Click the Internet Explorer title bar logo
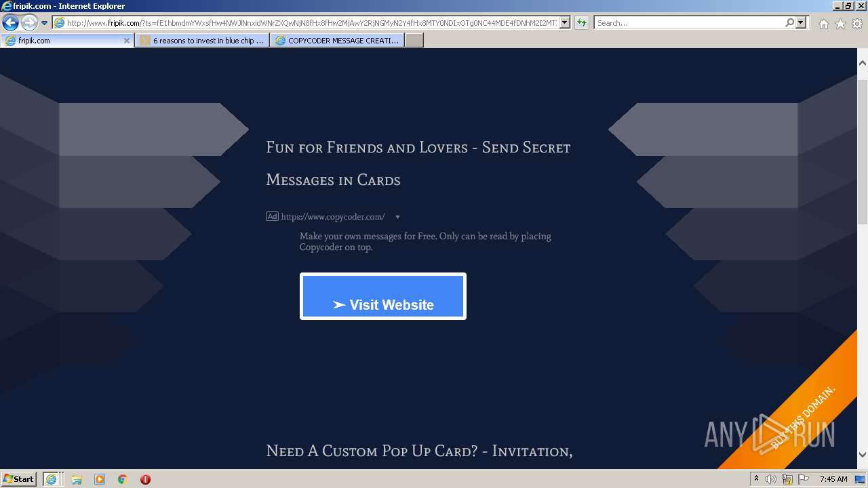Viewport: 868px width, 488px height. [7, 6]
